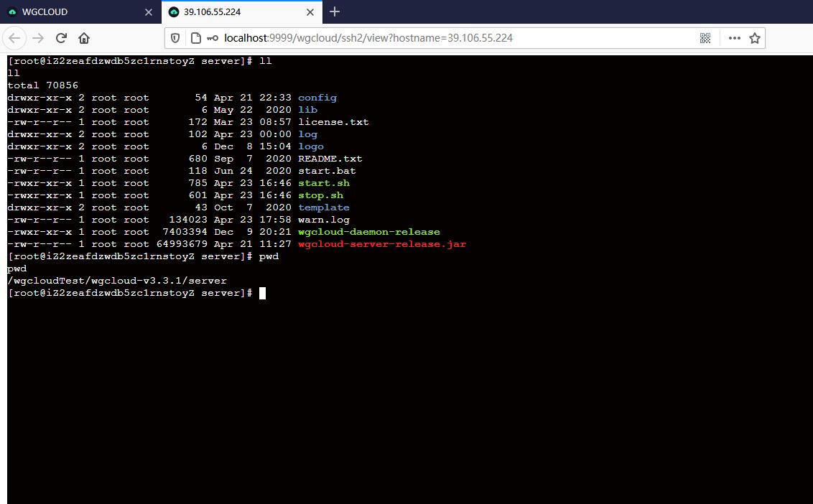Click the WGCLOUD tab favicon
Viewport: 813px width, 504px height.
(12, 12)
